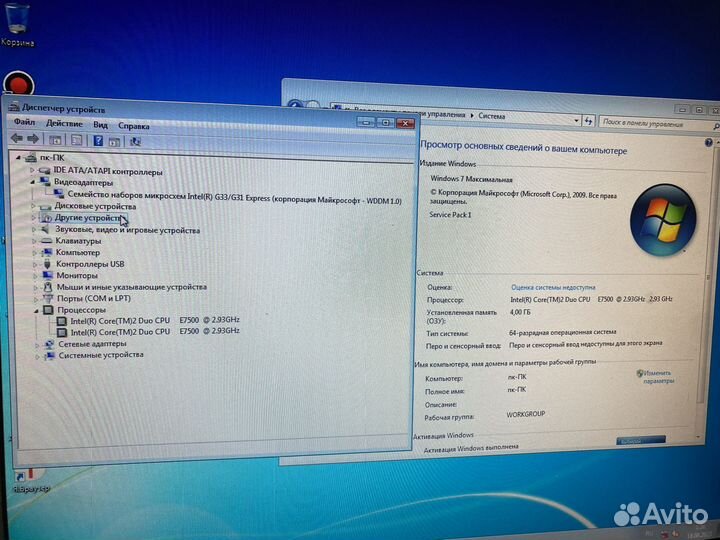Click the action pane toolbar icon after Help

click(x=114, y=141)
